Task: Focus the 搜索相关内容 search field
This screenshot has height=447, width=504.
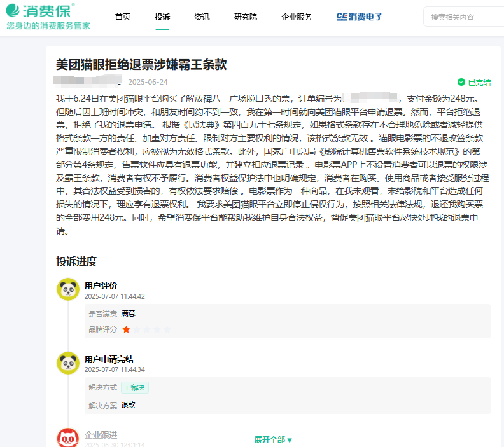Action: 463,17
